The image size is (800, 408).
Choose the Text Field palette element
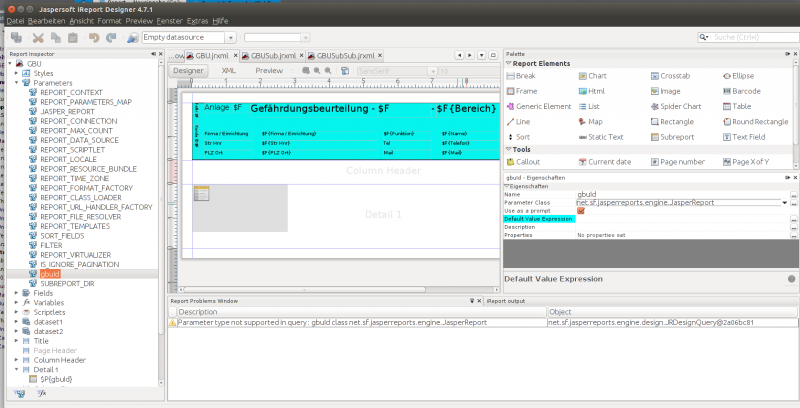(x=744, y=137)
